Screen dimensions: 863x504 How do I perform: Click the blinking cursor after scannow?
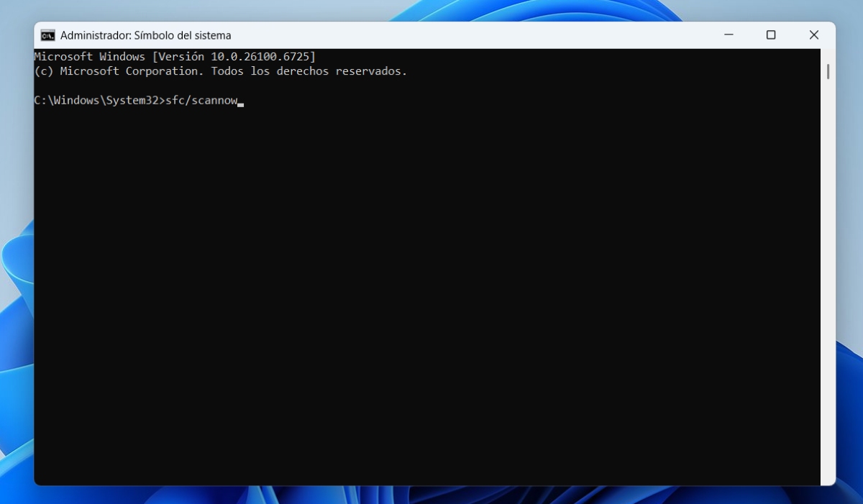coord(241,104)
